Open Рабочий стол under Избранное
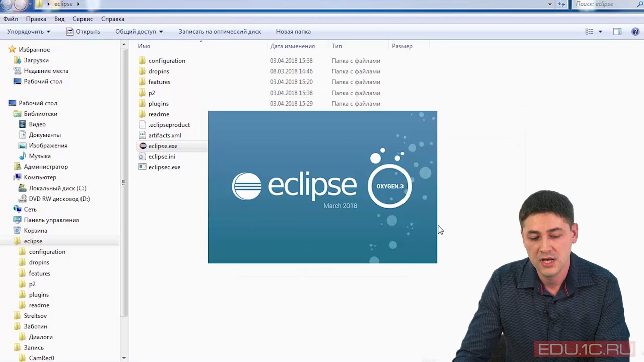 tap(43, 81)
